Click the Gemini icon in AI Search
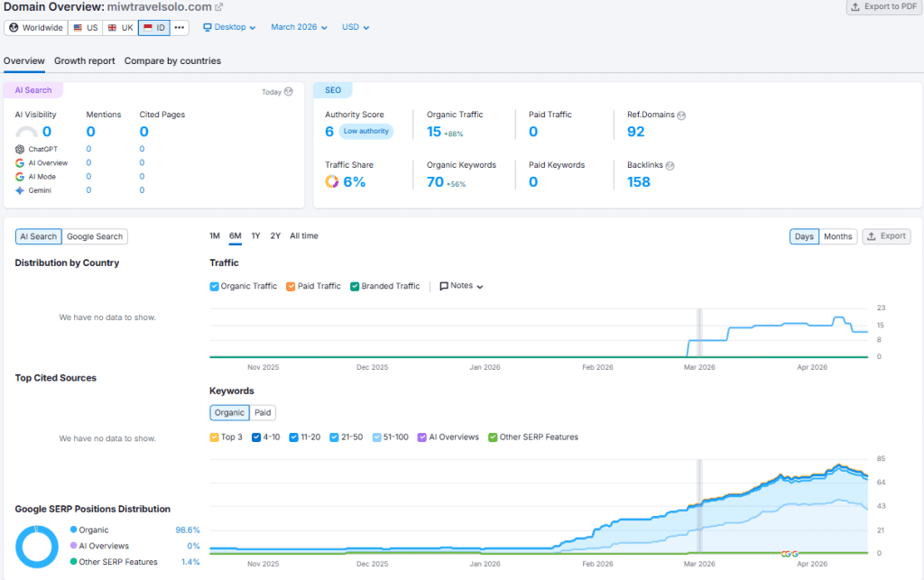 [20, 190]
